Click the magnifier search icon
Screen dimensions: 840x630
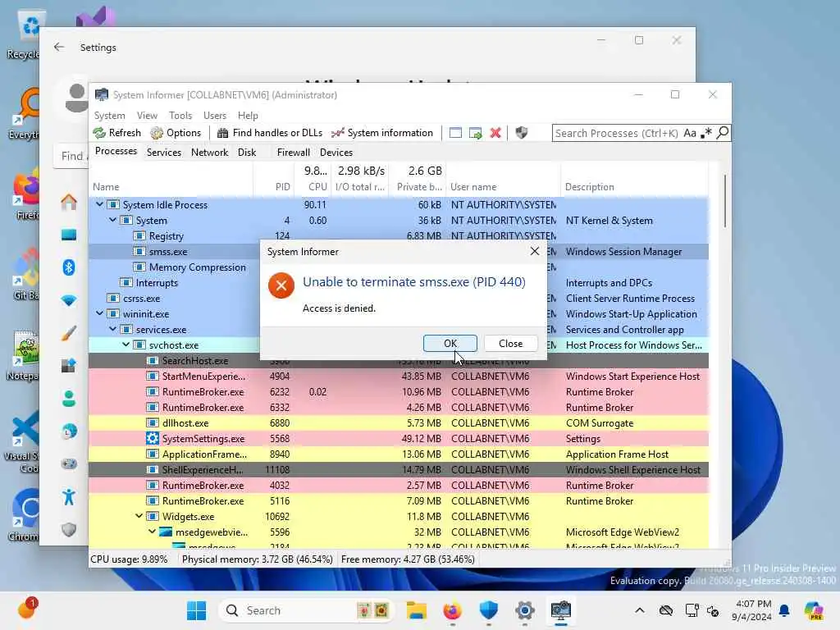(722, 132)
